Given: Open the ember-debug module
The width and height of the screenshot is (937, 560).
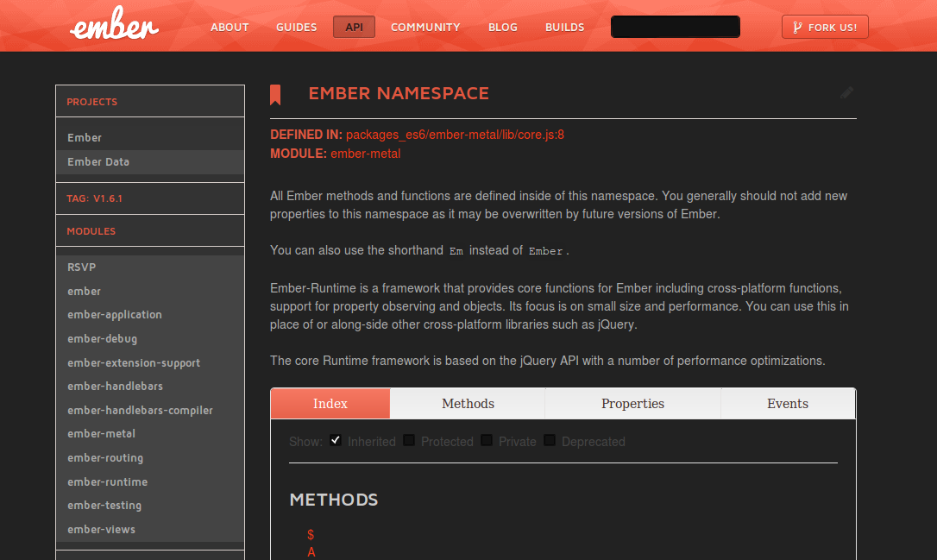Looking at the screenshot, I should click(x=150, y=338).
